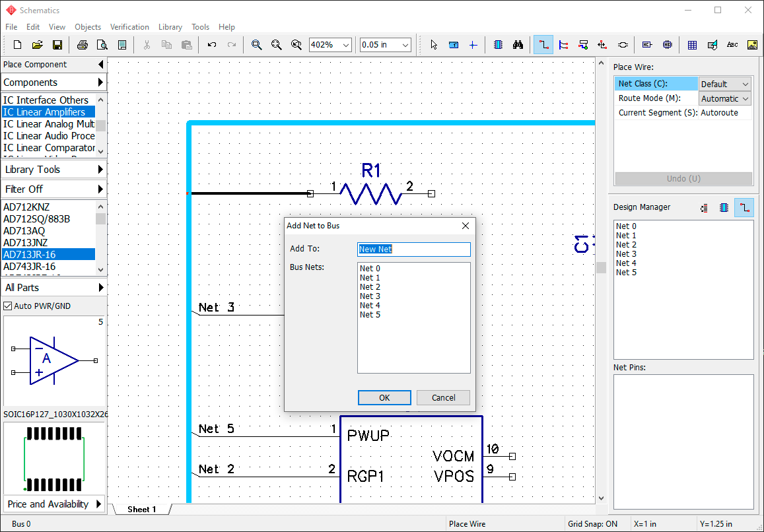Open the File menu

tap(11, 27)
